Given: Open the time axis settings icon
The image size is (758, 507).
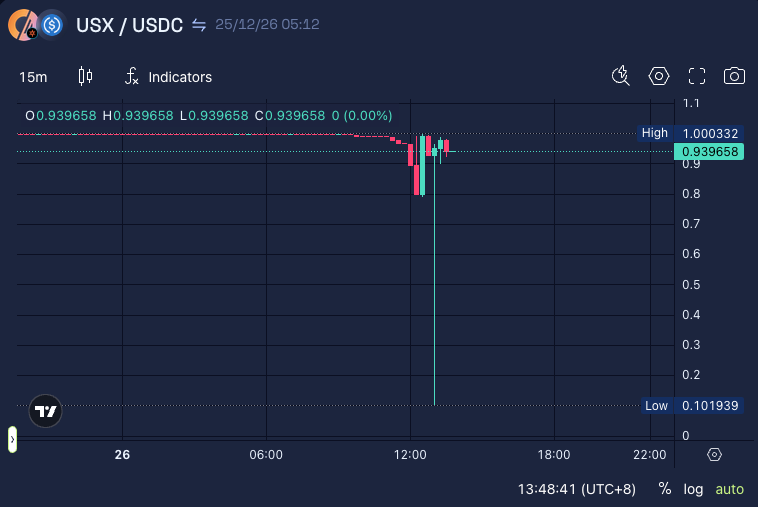Looking at the screenshot, I should (714, 454).
